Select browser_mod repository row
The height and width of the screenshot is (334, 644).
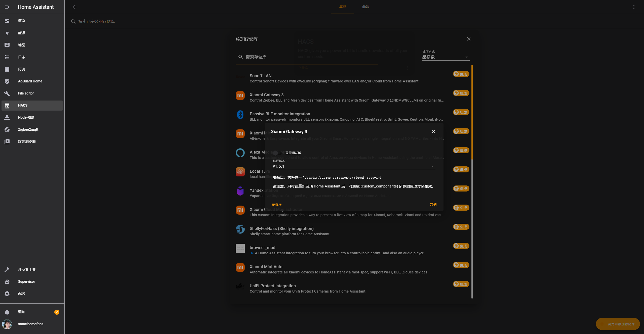[x=352, y=250]
